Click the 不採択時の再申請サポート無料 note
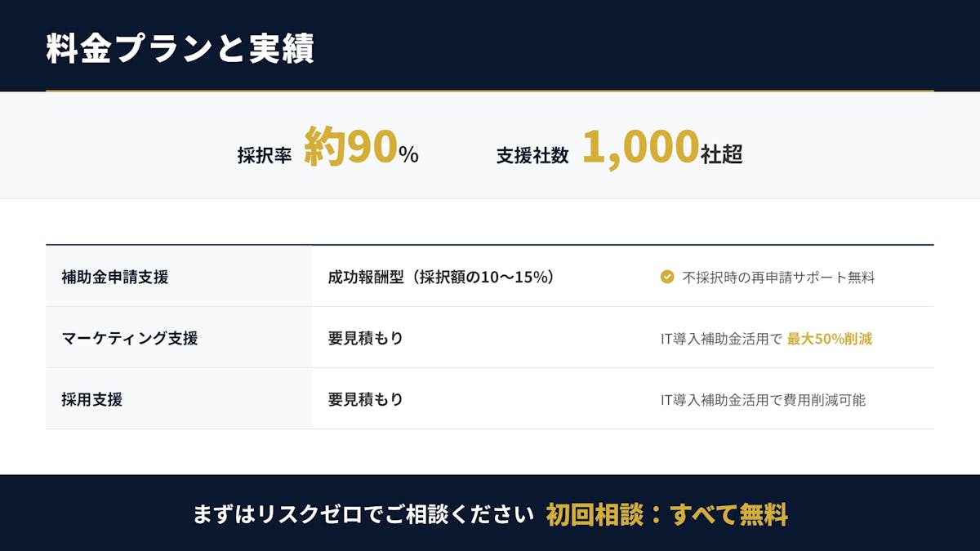This screenshot has height=551, width=980. 778,278
